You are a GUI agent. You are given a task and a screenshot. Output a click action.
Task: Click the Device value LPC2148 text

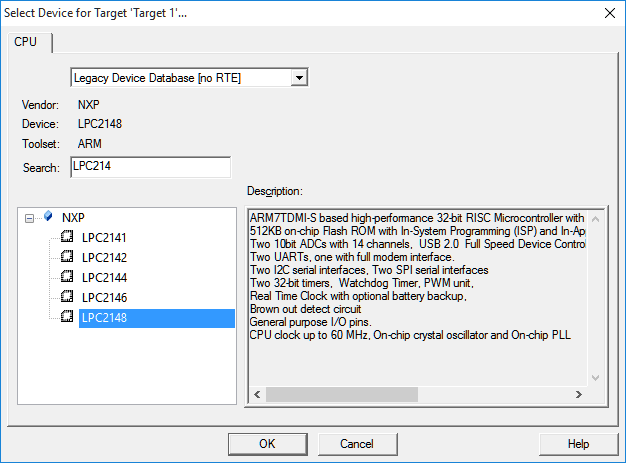[100, 124]
